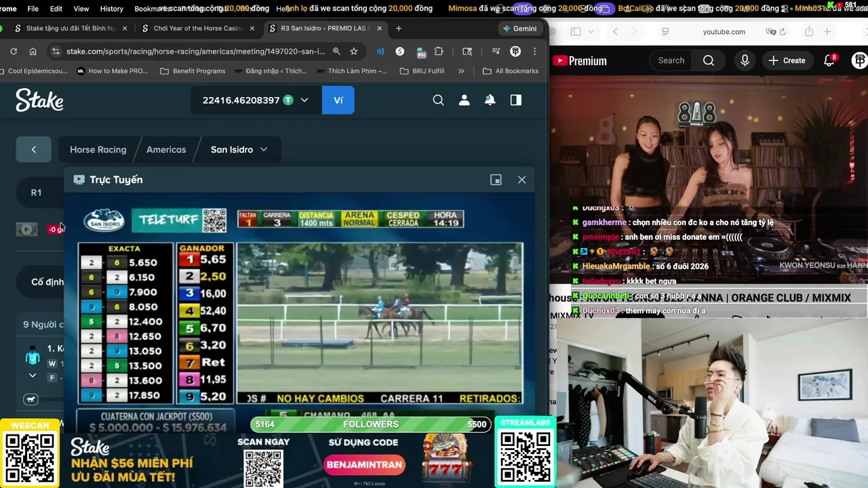The height and width of the screenshot is (488, 868).
Task: Click the Ví wallet button
Action: pos(338,100)
